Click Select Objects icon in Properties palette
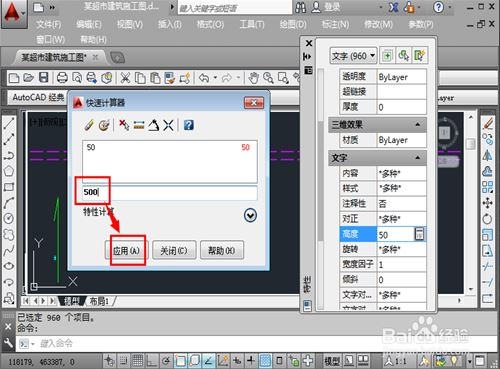500x369 pixels. [x=403, y=55]
